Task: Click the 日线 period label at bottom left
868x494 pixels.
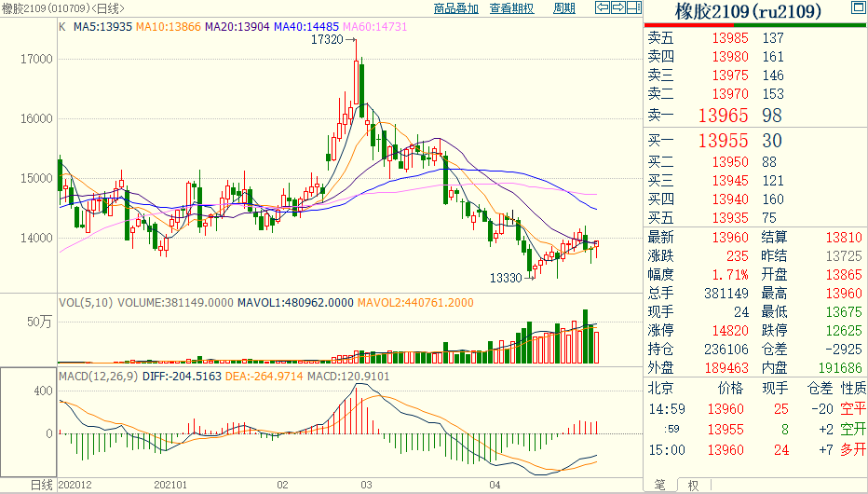Action: [x=42, y=485]
